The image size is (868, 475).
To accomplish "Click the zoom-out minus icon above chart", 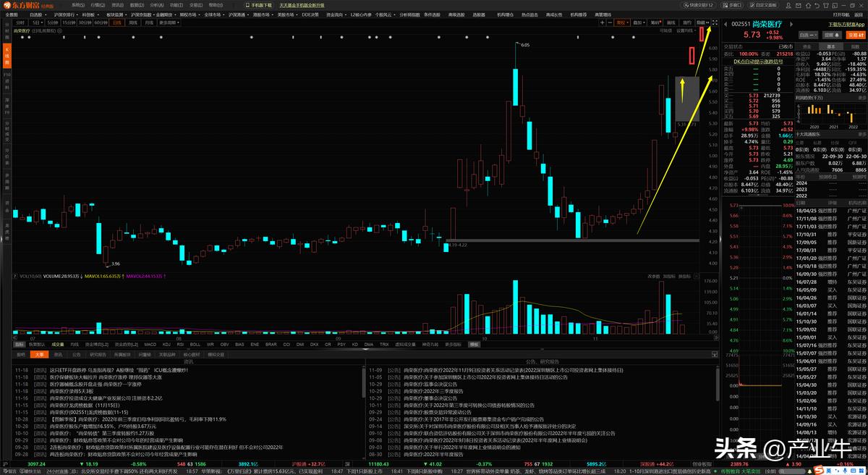I will [609, 22].
